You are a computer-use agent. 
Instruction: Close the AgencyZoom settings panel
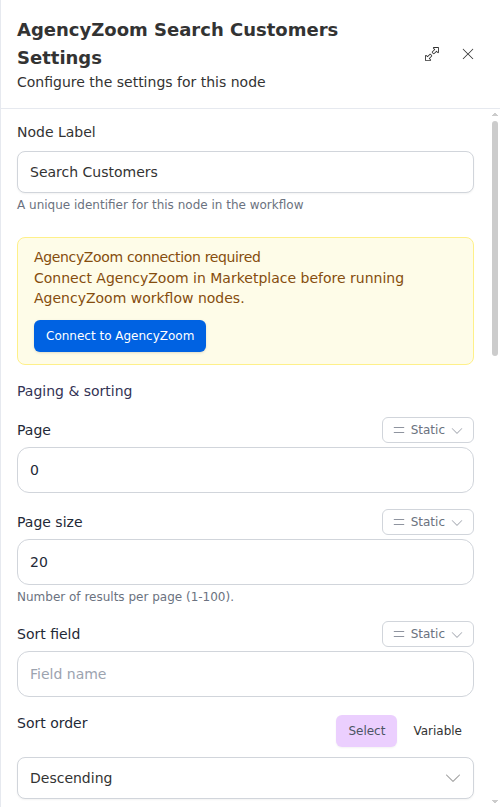click(x=468, y=54)
